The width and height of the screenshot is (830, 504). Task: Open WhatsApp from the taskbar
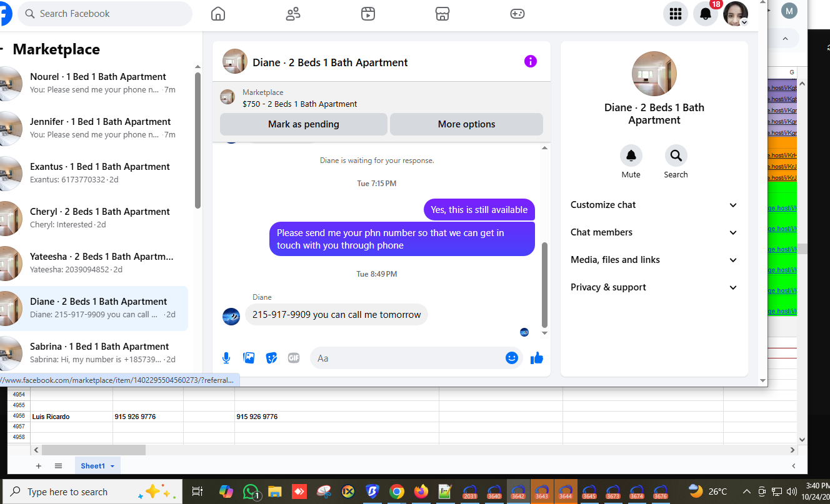pyautogui.click(x=251, y=492)
